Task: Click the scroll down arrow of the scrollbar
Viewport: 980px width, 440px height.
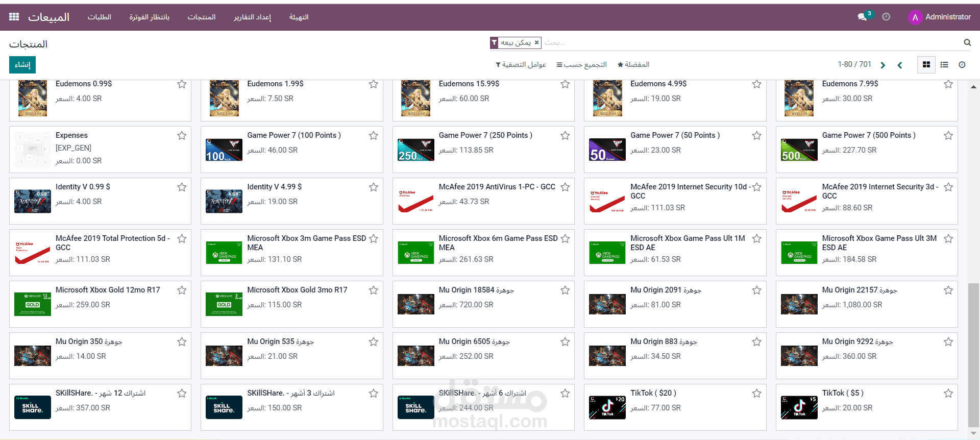Action: pos(973,434)
